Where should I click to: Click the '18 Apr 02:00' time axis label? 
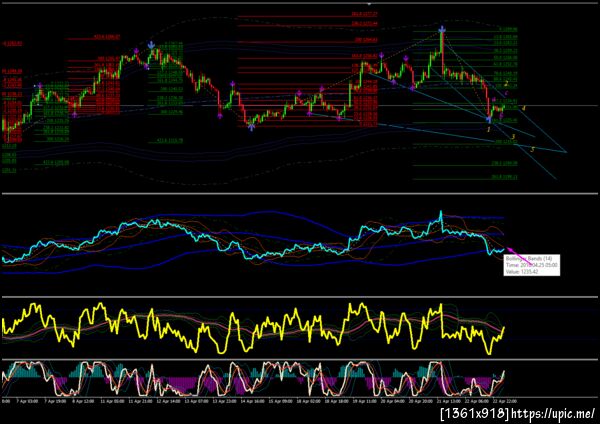308,401
